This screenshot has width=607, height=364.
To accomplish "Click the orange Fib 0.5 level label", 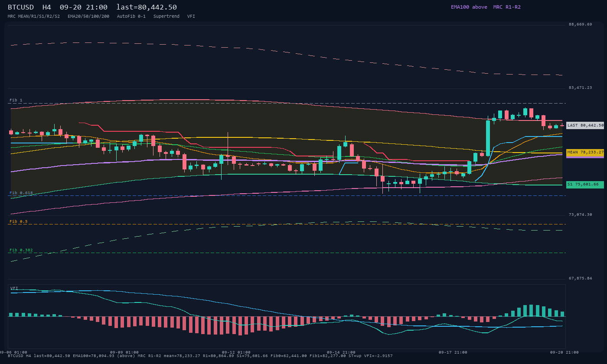I will click(x=19, y=221).
